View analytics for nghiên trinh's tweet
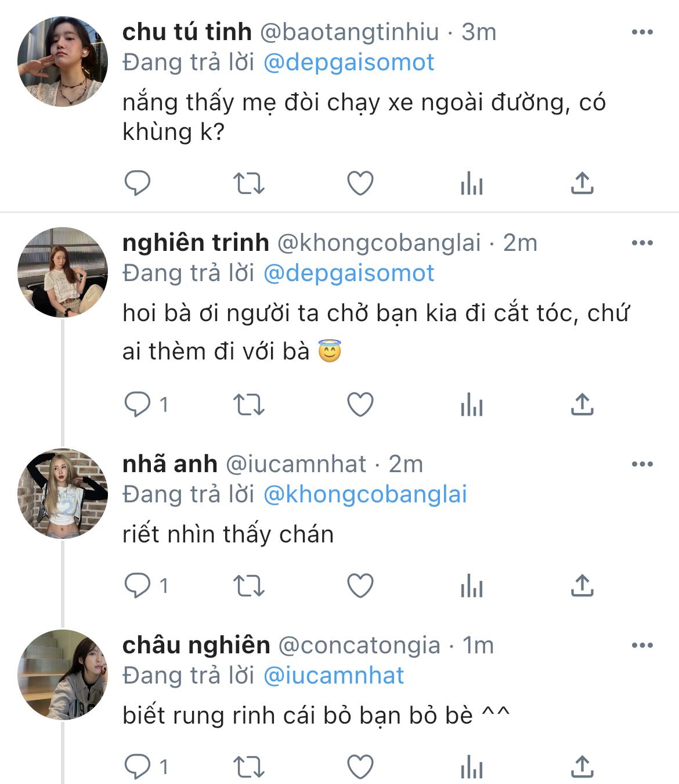This screenshot has width=679, height=784. [471, 405]
